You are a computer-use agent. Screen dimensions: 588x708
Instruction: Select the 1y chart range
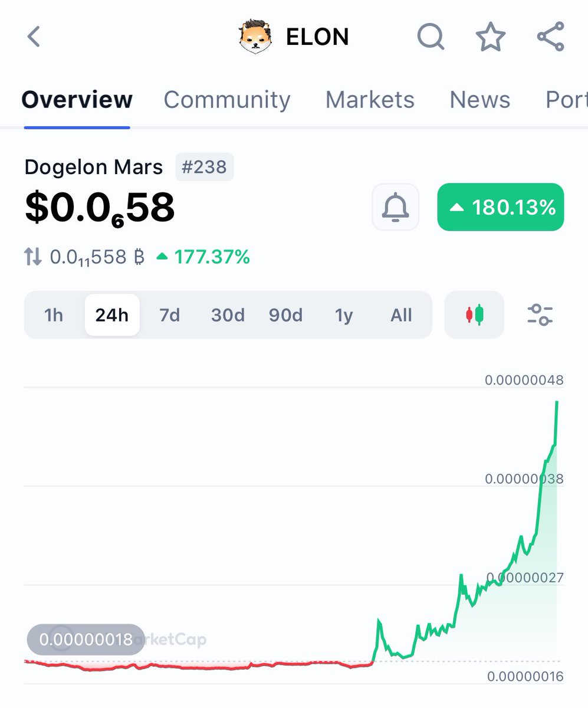pyautogui.click(x=344, y=315)
